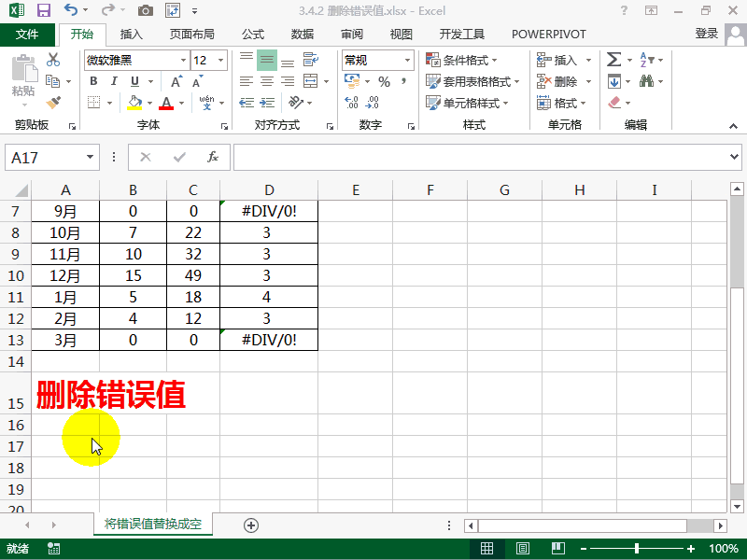Open the camera screenshot tool
Viewport: 747px width, 560px height.
pos(145,10)
